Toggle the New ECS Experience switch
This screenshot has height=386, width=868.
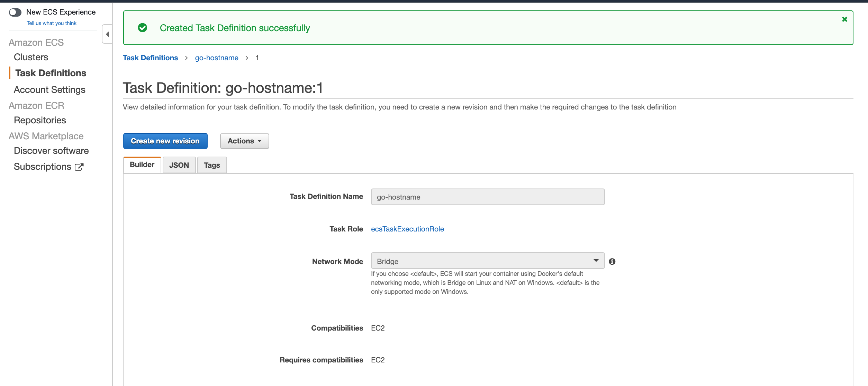coord(15,12)
